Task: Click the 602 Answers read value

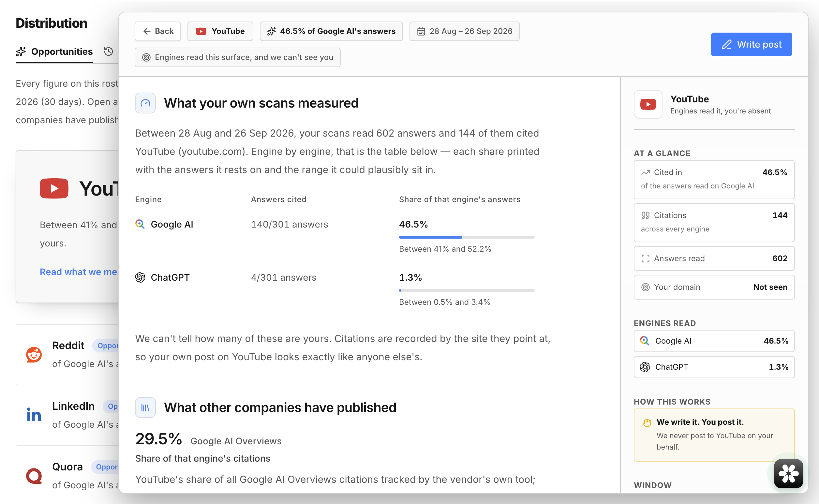Action: [x=780, y=258]
